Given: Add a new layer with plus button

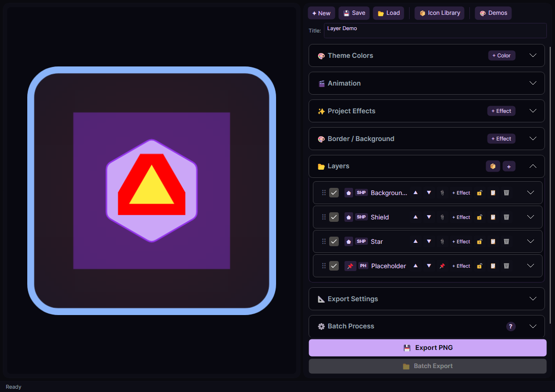Looking at the screenshot, I should [509, 166].
